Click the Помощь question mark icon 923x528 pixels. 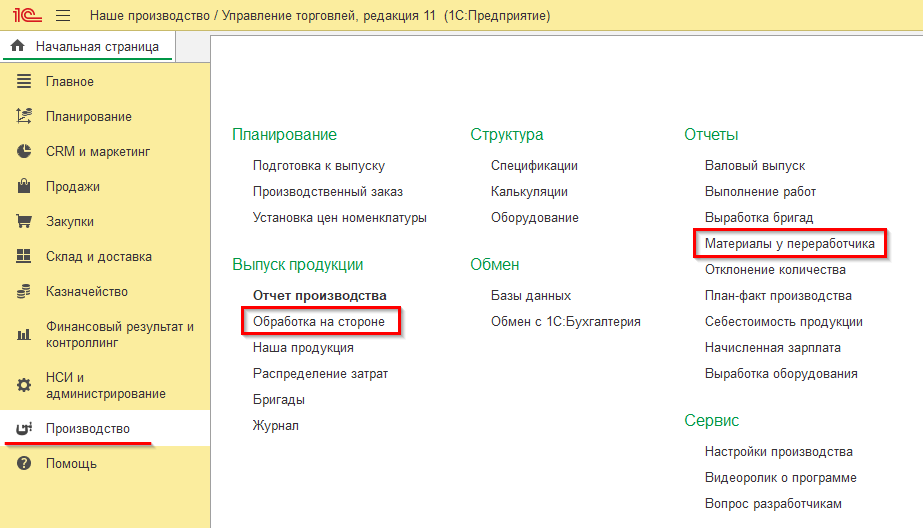tap(24, 463)
